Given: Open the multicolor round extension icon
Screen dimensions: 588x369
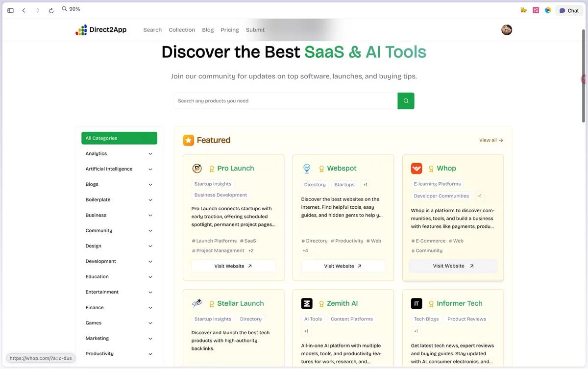Looking at the screenshot, I should coord(548,10).
